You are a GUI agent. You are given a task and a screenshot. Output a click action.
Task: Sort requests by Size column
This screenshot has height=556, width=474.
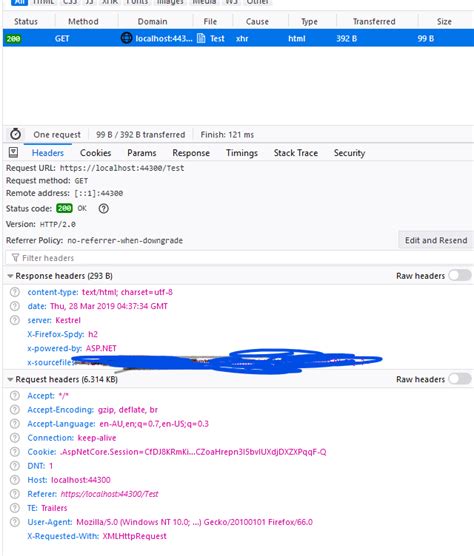tap(444, 21)
